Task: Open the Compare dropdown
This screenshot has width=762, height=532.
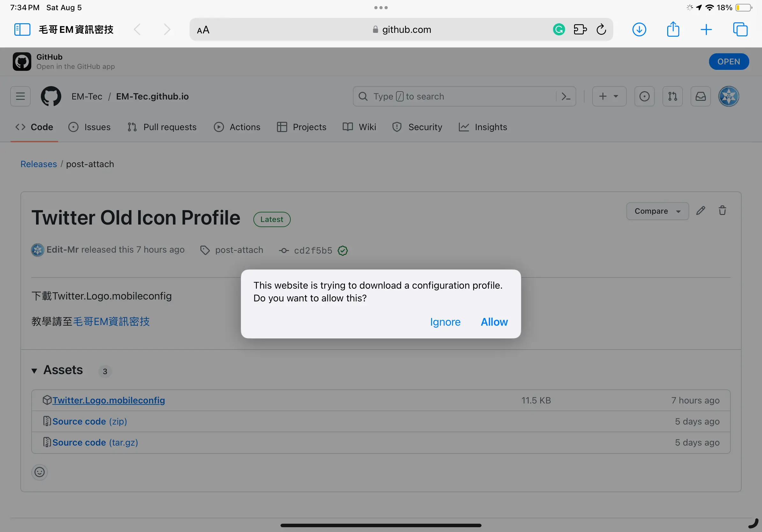Action: click(657, 211)
